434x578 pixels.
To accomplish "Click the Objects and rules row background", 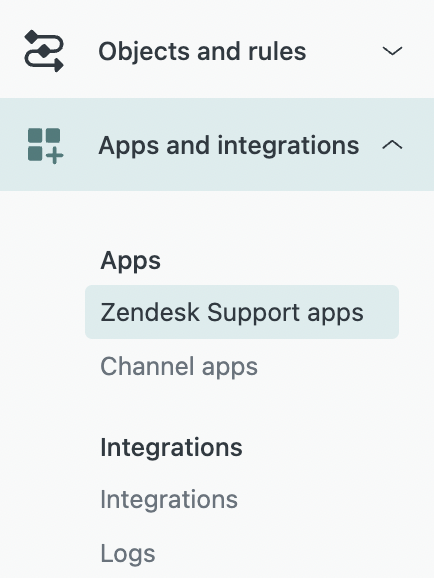I will pyautogui.click(x=217, y=51).
